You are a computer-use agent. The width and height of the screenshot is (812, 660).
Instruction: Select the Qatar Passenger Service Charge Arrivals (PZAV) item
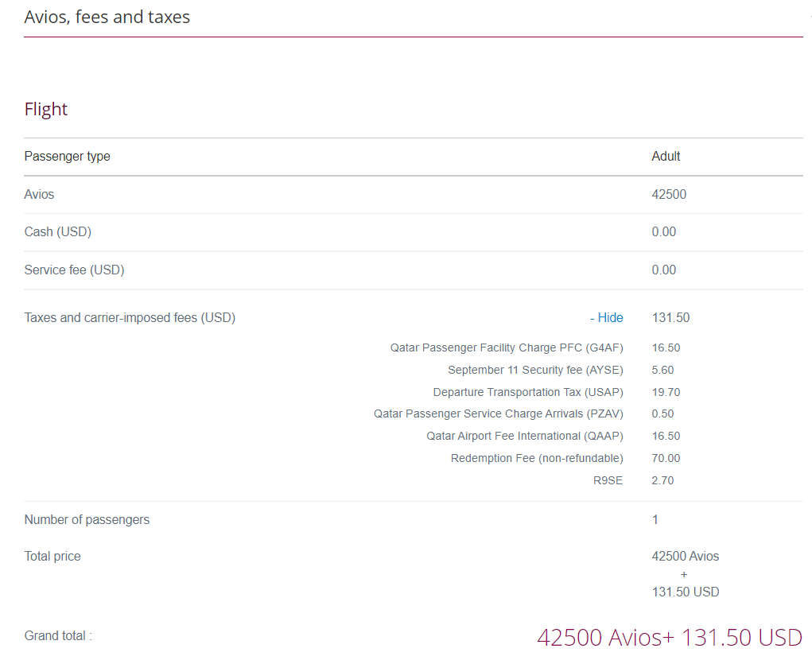click(x=499, y=413)
